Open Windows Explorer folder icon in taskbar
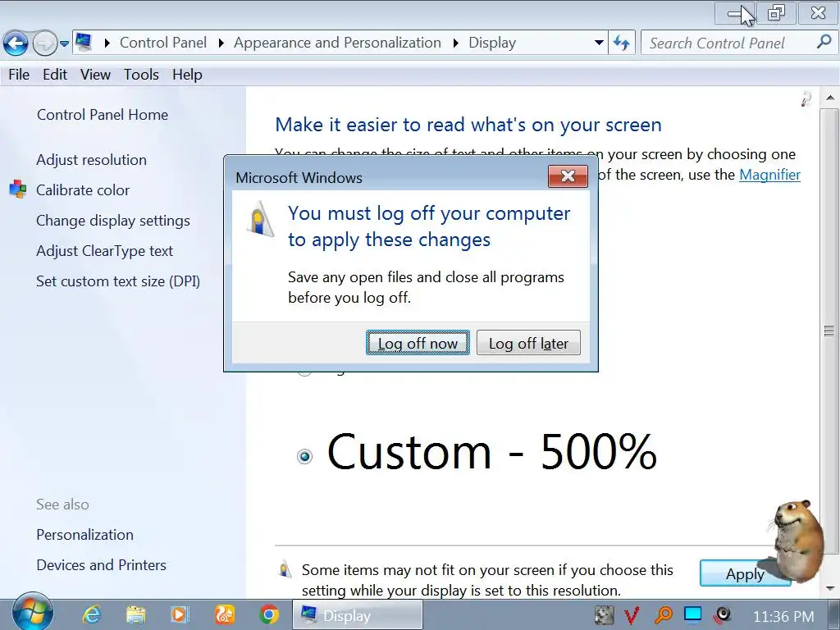The height and width of the screenshot is (630, 840). [x=136, y=614]
